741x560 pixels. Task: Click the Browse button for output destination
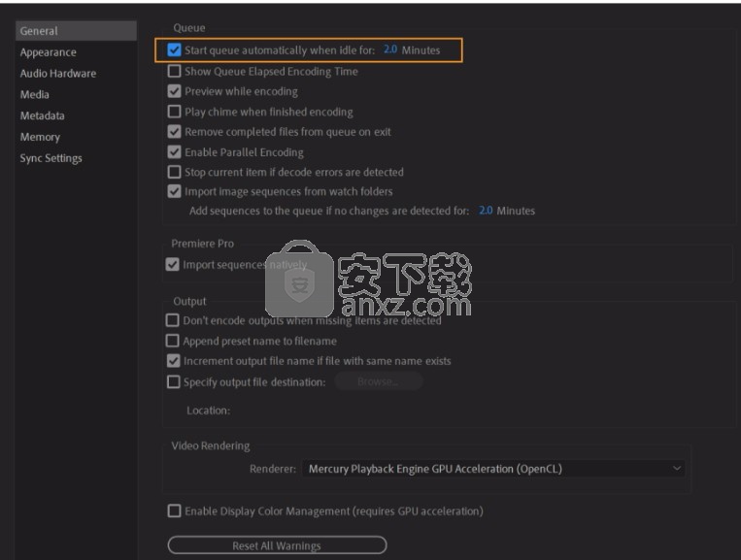coord(378,381)
